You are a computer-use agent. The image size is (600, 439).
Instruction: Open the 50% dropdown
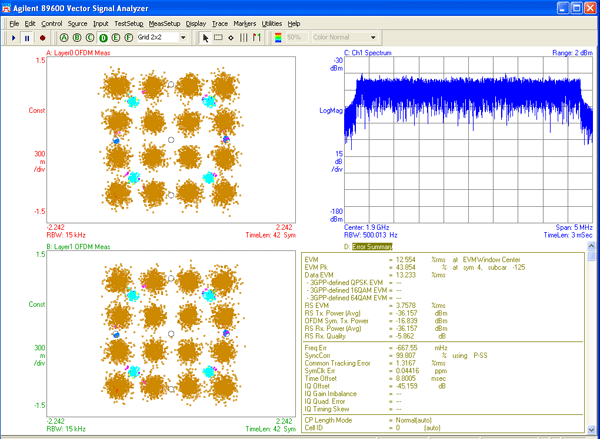pyautogui.click(x=298, y=37)
